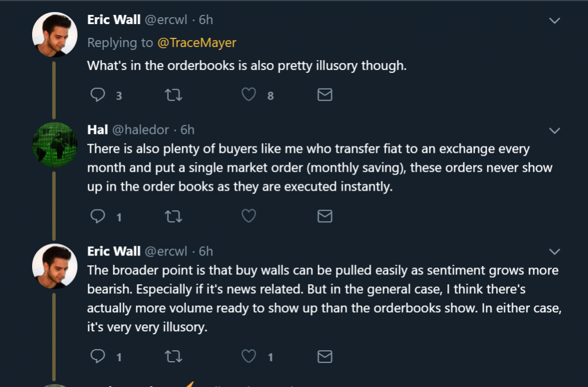
Task: Retweet Eric Wall's buy walls tweet
Action: [173, 357]
